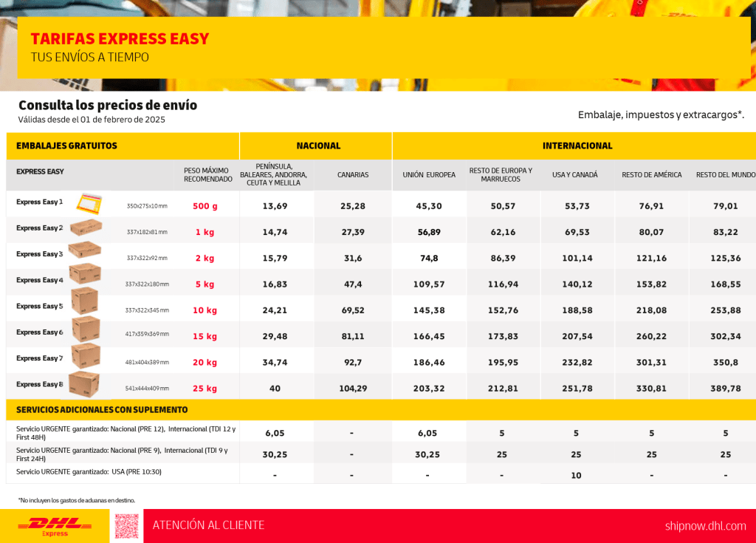Viewport: 756px width, 543px height.
Task: Select the NACIONAL column group header
Action: (x=318, y=146)
